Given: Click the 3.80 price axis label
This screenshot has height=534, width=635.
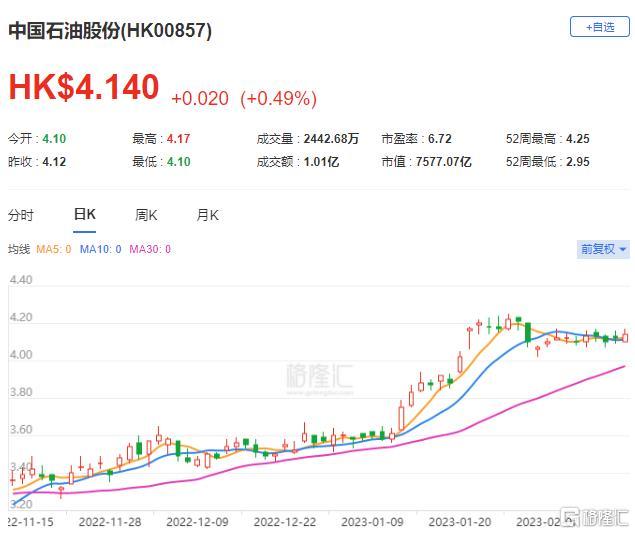Looking at the screenshot, I should click(21, 392).
